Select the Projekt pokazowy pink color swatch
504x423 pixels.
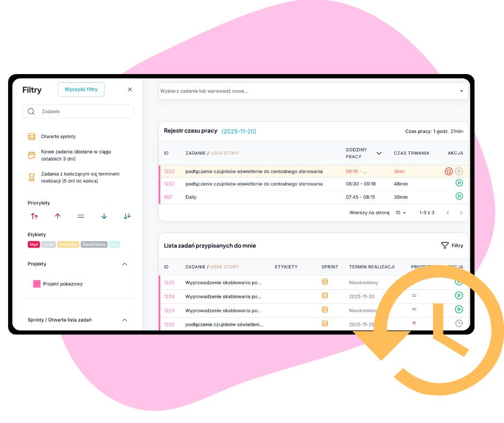(x=36, y=284)
